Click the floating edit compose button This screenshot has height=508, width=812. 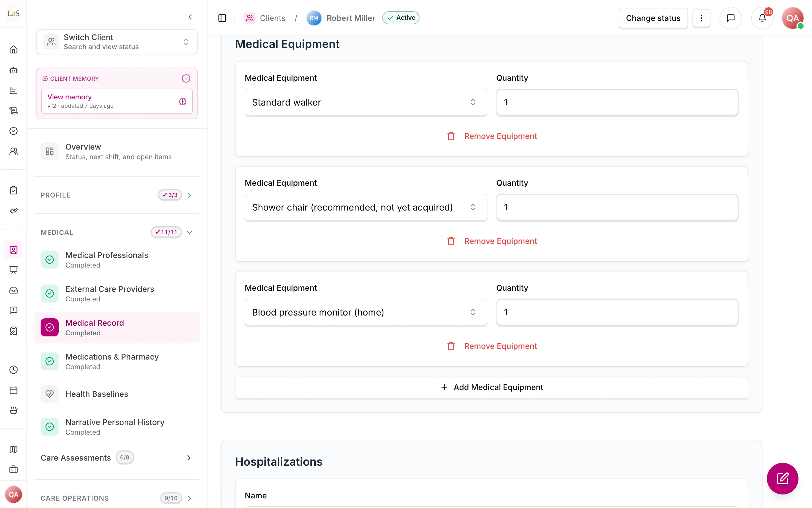click(x=782, y=478)
